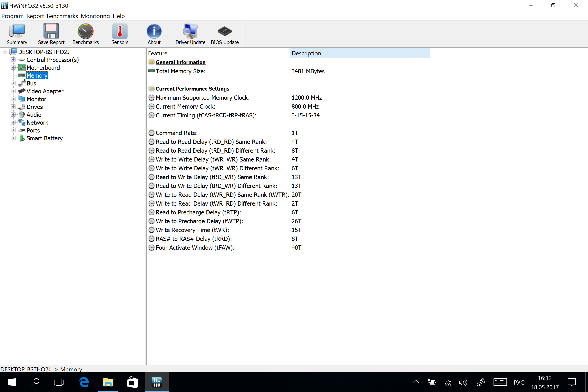Expand the Video Adapter branch
The height and width of the screenshot is (392, 588).
pos(13,91)
